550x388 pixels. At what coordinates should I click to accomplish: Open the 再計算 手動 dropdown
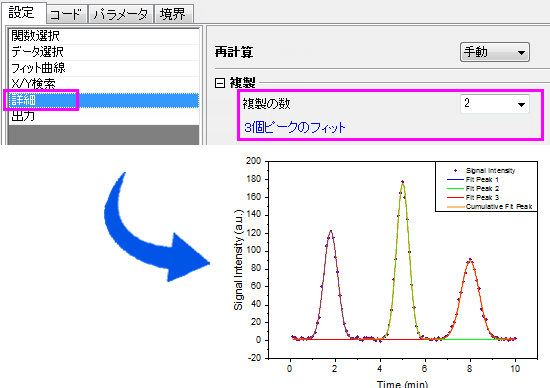click(x=495, y=52)
